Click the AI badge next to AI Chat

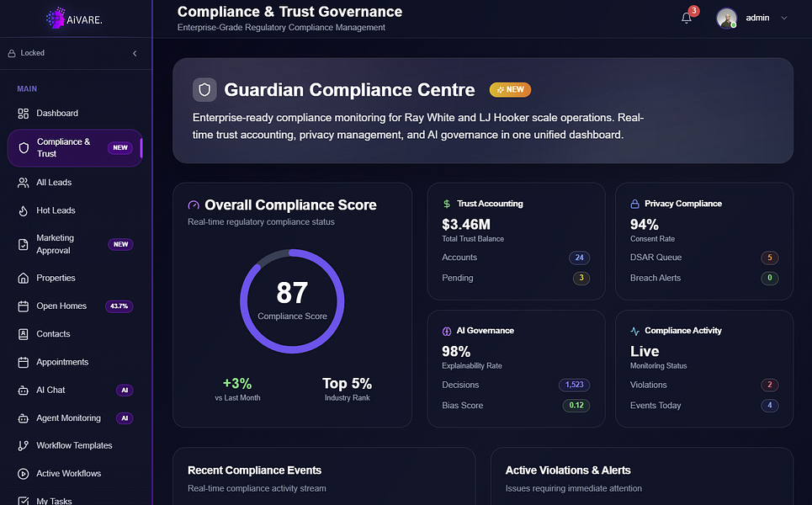click(x=125, y=390)
